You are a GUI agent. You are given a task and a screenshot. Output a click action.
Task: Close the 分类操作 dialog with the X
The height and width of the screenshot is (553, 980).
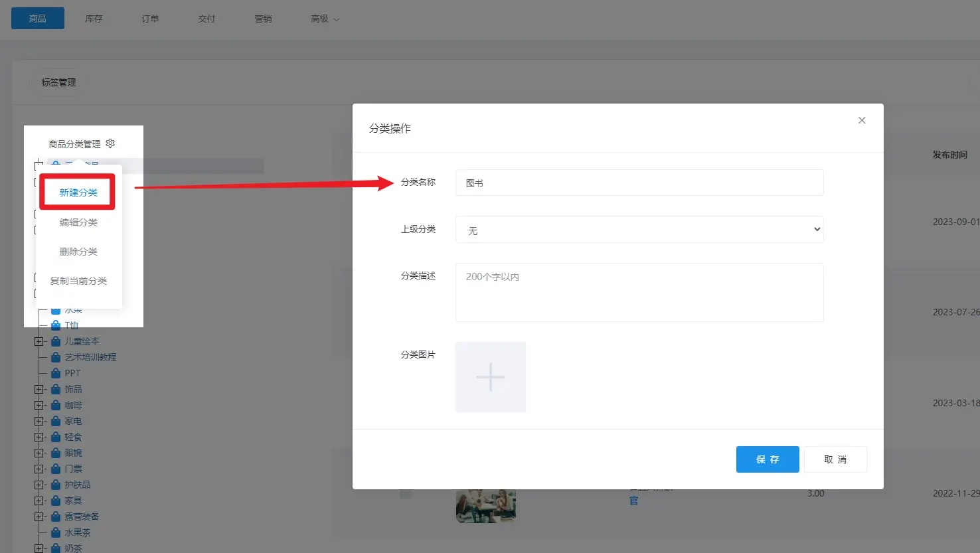click(x=862, y=120)
